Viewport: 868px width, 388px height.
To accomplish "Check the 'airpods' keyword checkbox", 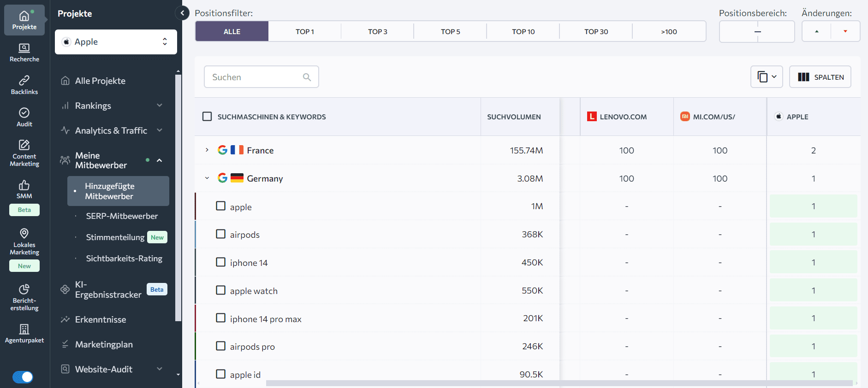I will (221, 234).
